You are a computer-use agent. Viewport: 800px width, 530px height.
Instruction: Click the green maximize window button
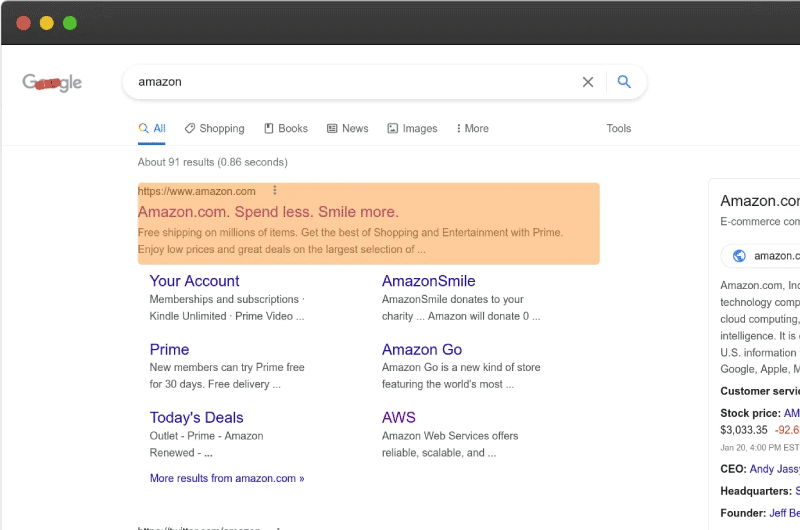click(x=70, y=23)
